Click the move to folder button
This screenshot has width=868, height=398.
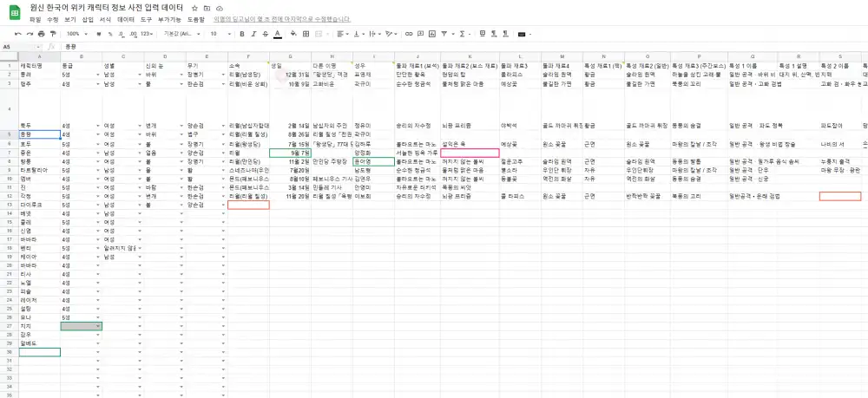click(x=207, y=7)
